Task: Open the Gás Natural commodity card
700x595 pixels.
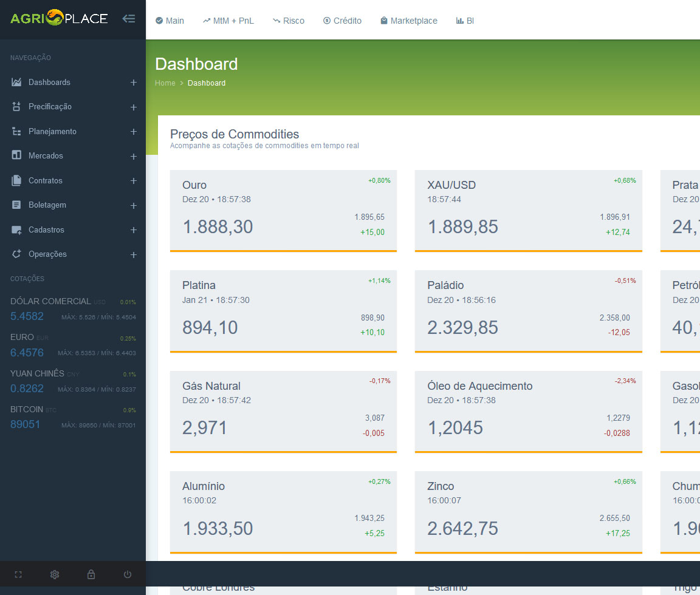Action: click(x=284, y=412)
